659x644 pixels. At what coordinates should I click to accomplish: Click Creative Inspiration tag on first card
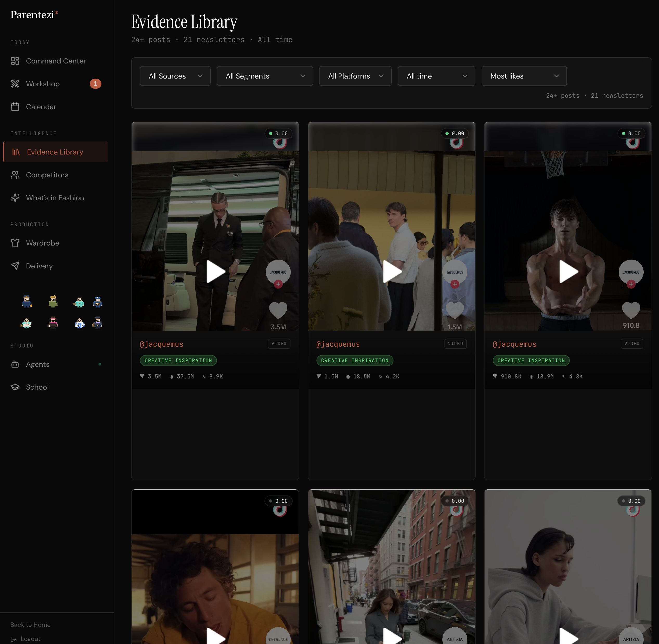click(x=178, y=360)
